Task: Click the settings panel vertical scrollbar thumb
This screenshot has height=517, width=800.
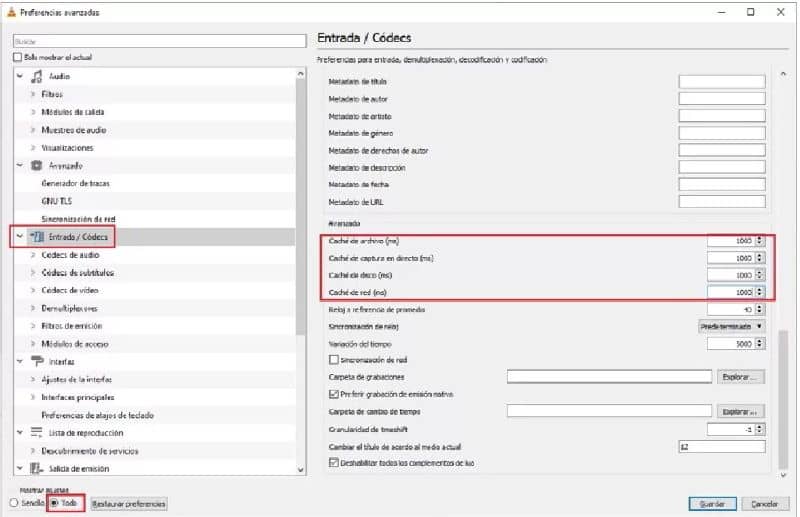Action: pos(783,400)
